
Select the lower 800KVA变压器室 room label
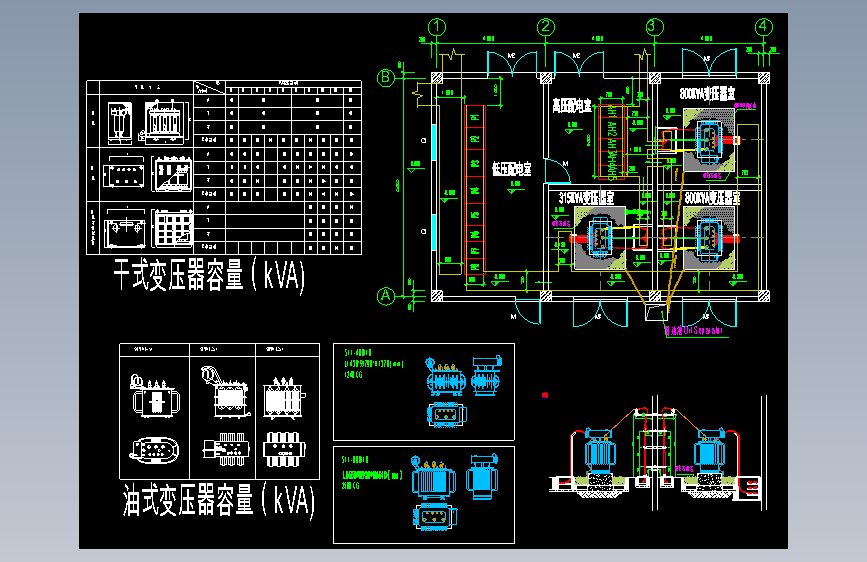712,197
